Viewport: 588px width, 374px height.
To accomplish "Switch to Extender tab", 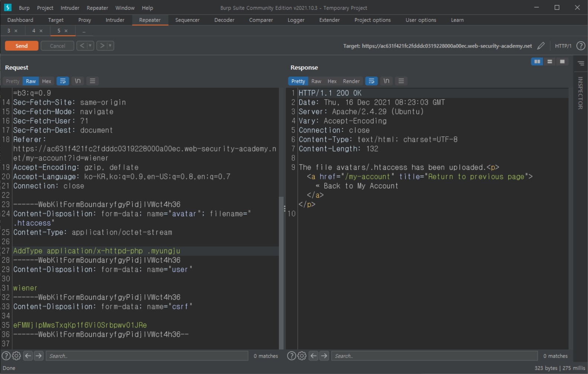I will coord(329,20).
